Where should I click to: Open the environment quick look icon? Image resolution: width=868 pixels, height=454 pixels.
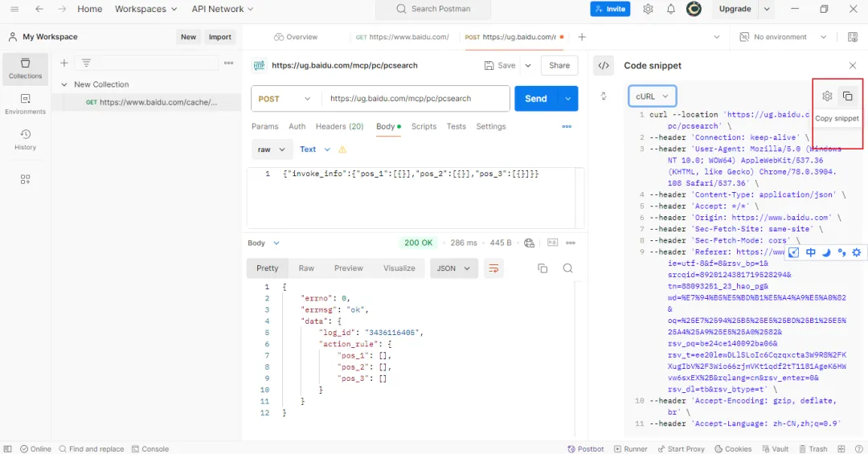[853, 37]
